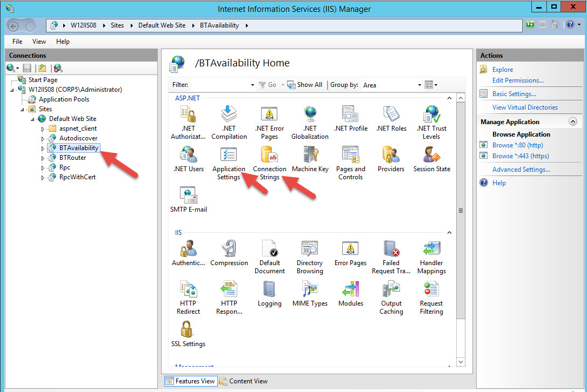Expand the aspnet_client tree node
Screen dimensions: 587x392
click(43, 129)
